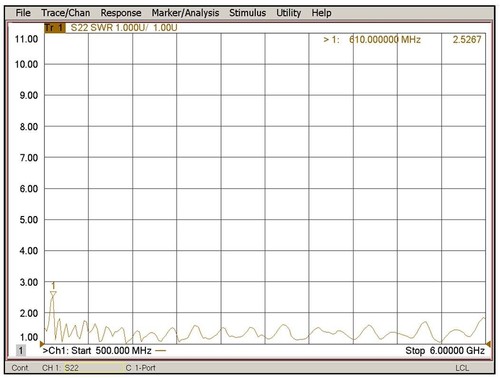This screenshot has height=378, width=500.
Task: Click marker 1 triangle on the trace
Action: [x=53, y=294]
